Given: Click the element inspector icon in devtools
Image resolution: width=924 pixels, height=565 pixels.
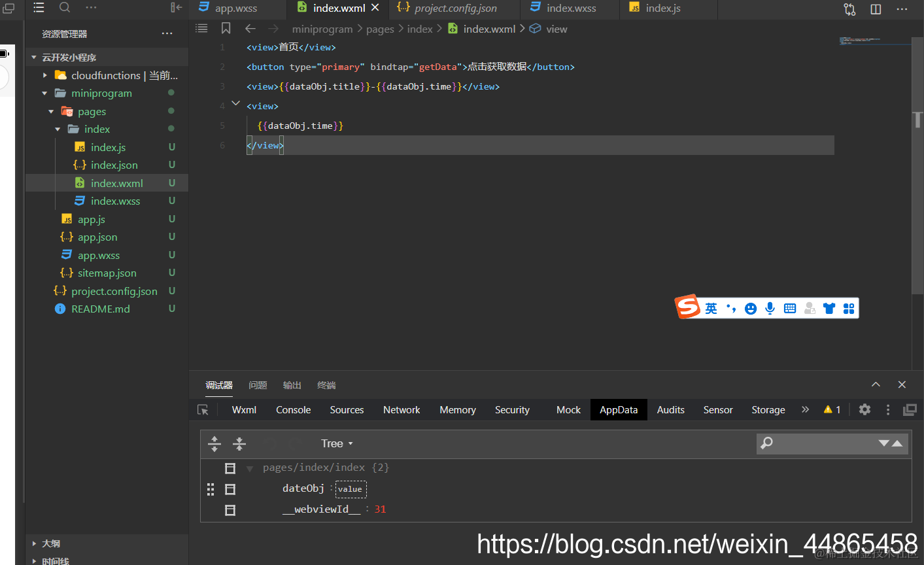Looking at the screenshot, I should tap(203, 410).
